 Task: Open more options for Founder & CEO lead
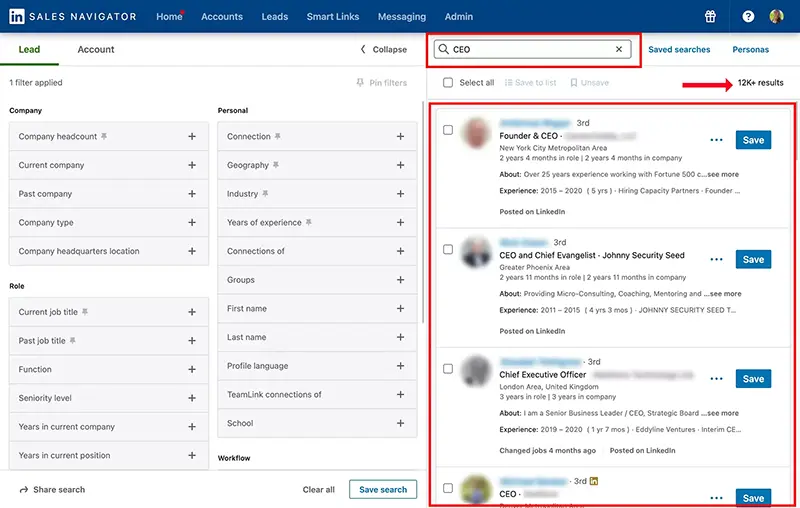[x=716, y=140]
